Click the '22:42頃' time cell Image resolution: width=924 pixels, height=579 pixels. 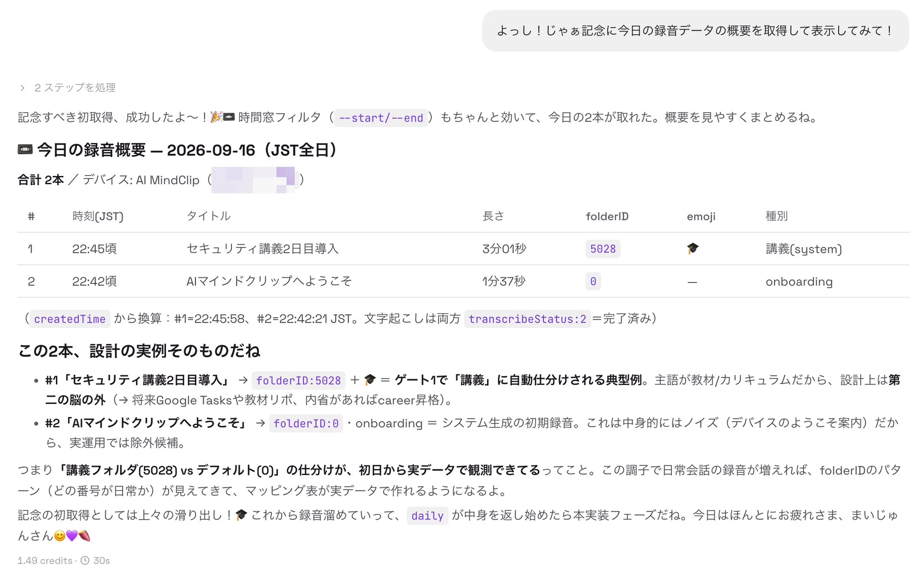tap(94, 281)
